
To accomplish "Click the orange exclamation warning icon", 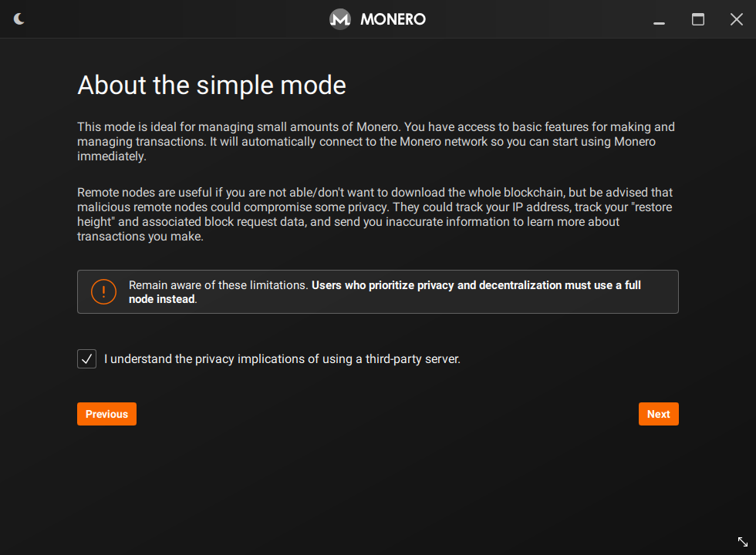I will coord(103,291).
